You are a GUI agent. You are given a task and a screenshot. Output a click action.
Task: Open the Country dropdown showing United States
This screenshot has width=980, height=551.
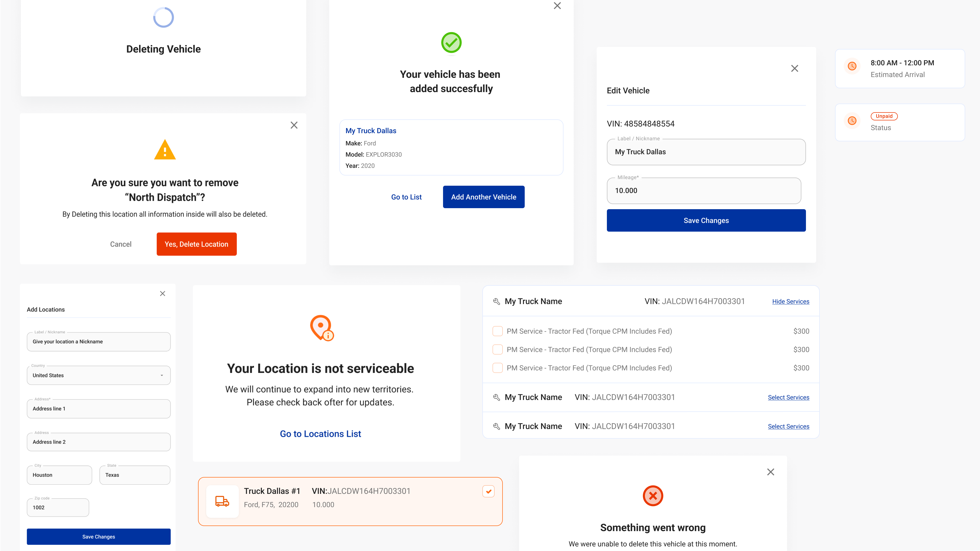tap(99, 375)
